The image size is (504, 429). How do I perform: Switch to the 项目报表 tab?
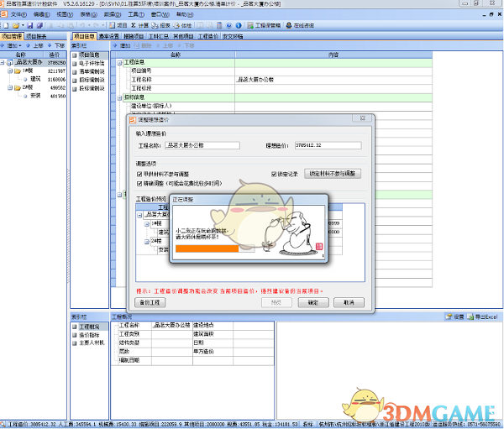pos(36,36)
